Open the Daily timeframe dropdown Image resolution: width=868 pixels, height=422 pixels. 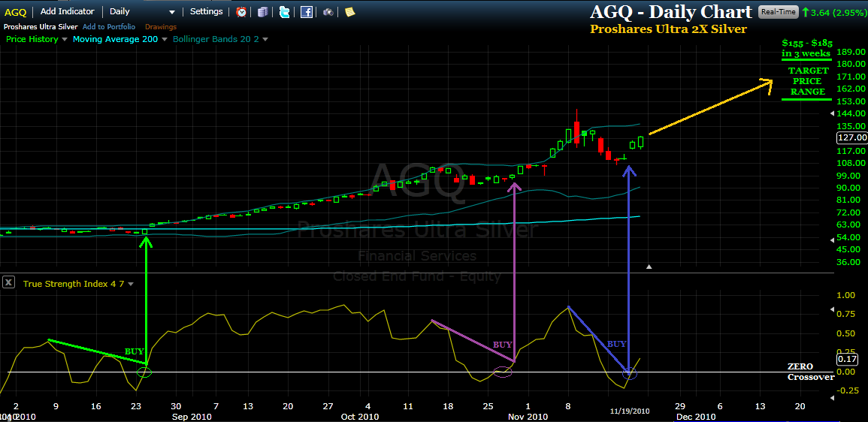[x=171, y=12]
